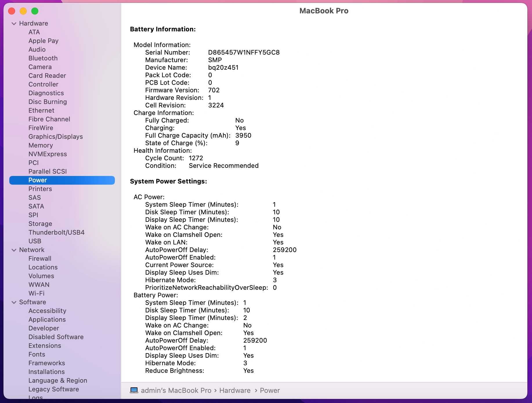
Task: Select Legacy Software in the sidebar
Action: pos(54,389)
